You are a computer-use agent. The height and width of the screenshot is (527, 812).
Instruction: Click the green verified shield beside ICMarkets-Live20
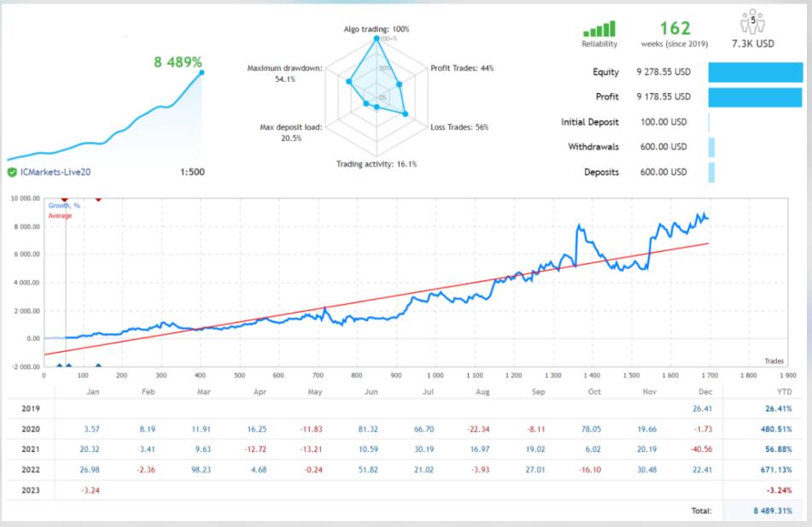click(x=11, y=172)
